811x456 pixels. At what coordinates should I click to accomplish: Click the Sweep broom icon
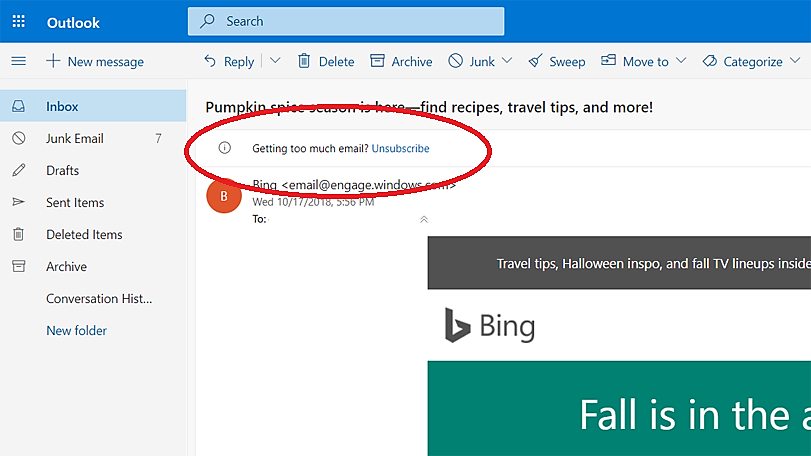point(535,61)
